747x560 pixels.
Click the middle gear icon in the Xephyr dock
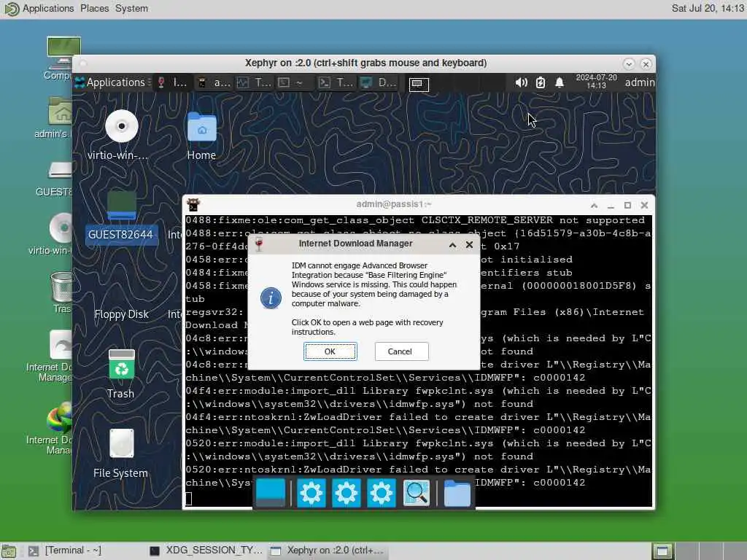[346, 493]
